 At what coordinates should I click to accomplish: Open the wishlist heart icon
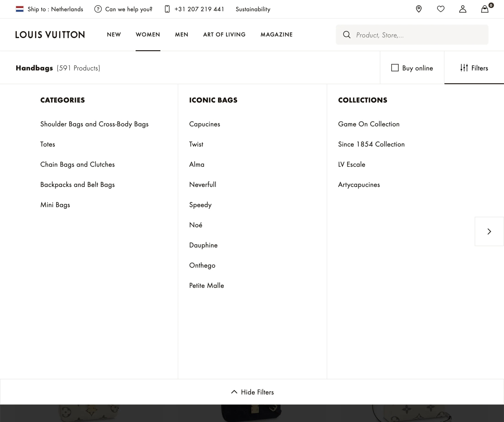[x=441, y=9]
